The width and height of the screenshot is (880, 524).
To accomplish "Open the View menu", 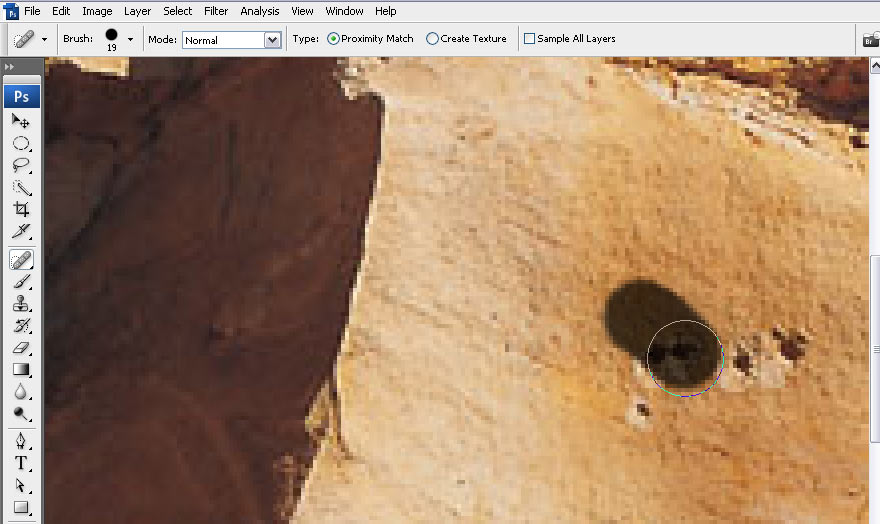I will 302,11.
